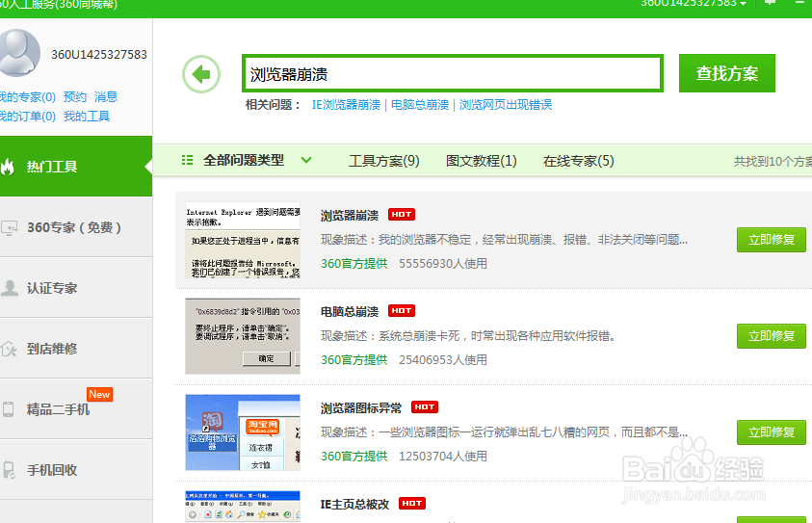The image size is (812, 523).
Task: Open related question IE浏览器崩溃 link
Action: pyautogui.click(x=346, y=105)
